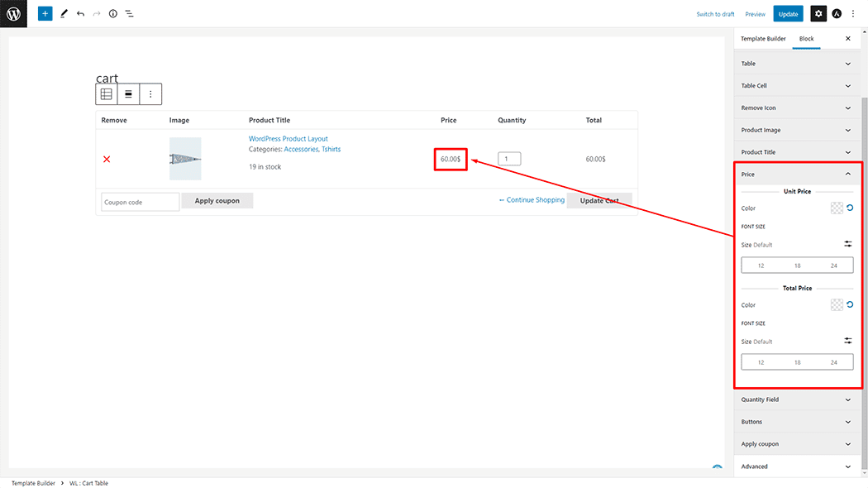Click the WordPress logo icon
Viewport: 868px width, 488px height.
coord(13,13)
